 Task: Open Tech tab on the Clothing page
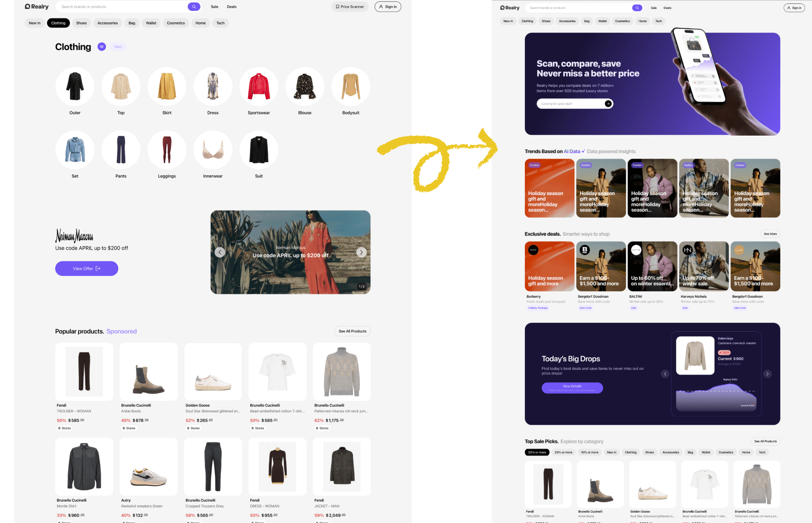point(221,23)
